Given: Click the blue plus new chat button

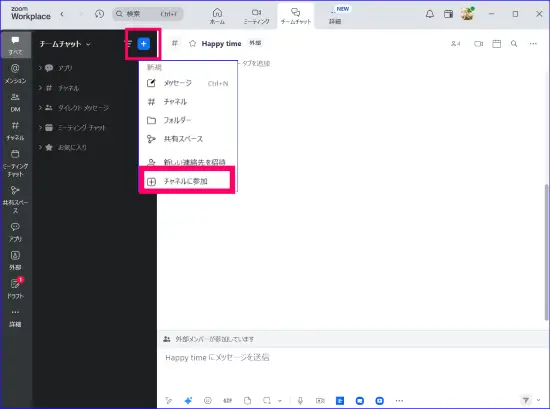Looking at the screenshot, I should pos(143,44).
